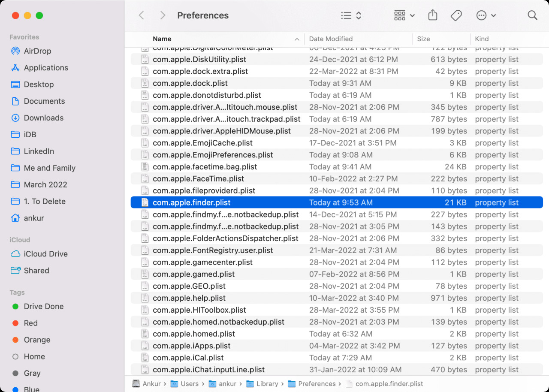Select com.apple.iChat.inputLine.plist file
The height and width of the screenshot is (392, 549).
click(337, 370)
